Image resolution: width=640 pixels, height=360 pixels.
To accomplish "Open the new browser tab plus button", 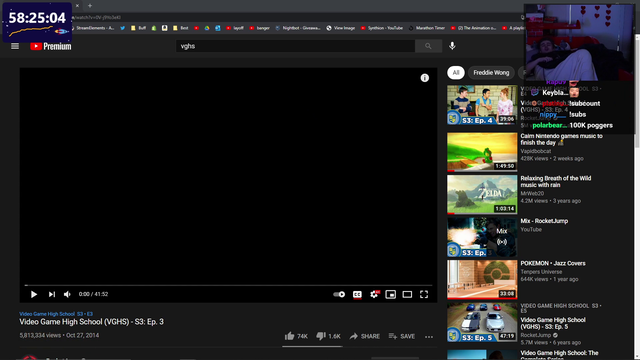I will point(90,6).
